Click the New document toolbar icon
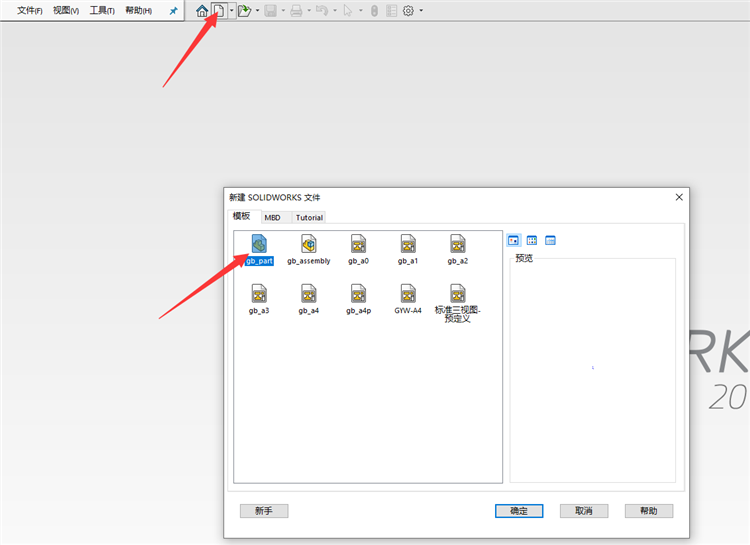This screenshot has width=750, height=545. tap(219, 11)
